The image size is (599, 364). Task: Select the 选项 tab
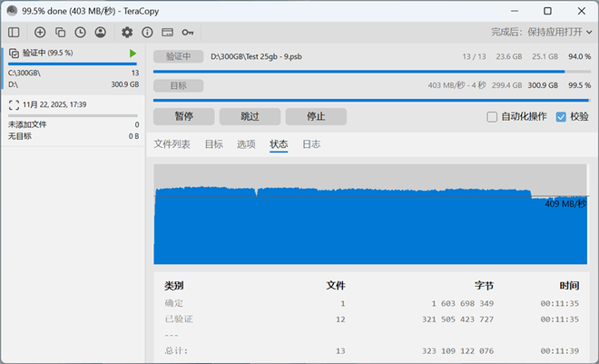click(246, 144)
